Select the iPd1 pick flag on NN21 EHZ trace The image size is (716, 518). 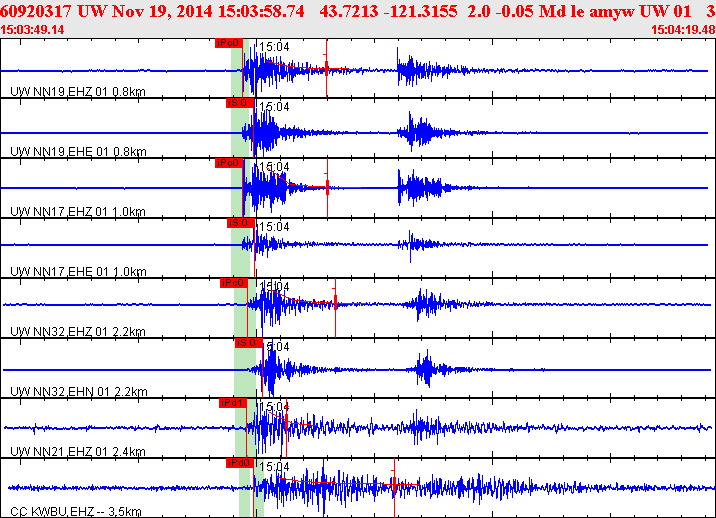point(232,403)
